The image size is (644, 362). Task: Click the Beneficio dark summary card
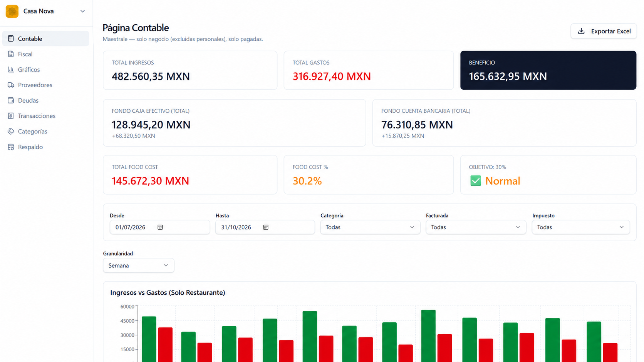(548, 70)
